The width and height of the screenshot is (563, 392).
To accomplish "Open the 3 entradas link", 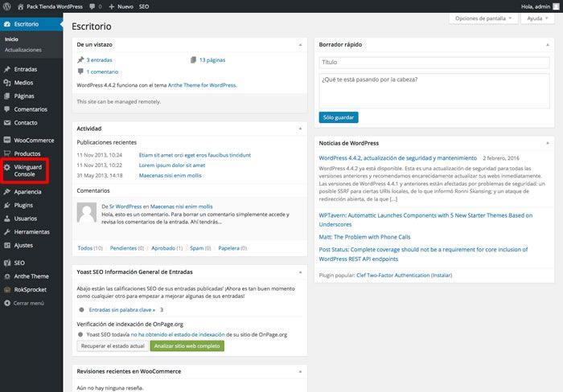I will pos(99,60).
